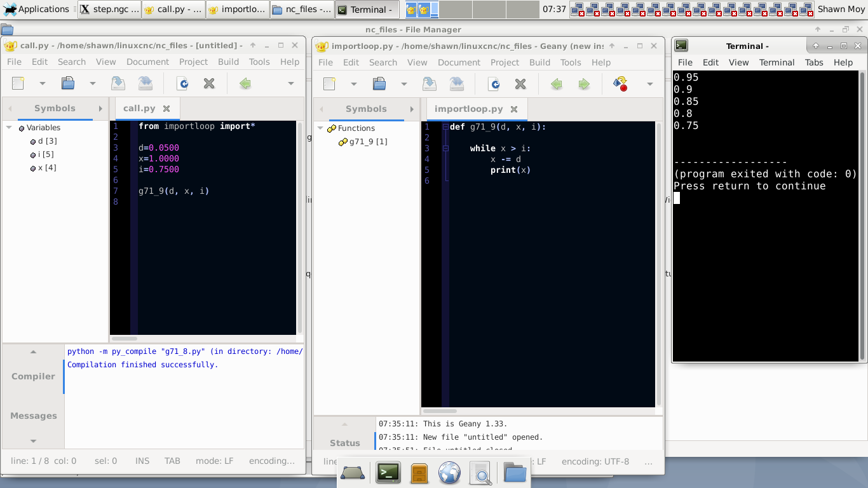This screenshot has height=488, width=868.
Task: Switch to Messages tab in call.py window
Action: click(33, 416)
